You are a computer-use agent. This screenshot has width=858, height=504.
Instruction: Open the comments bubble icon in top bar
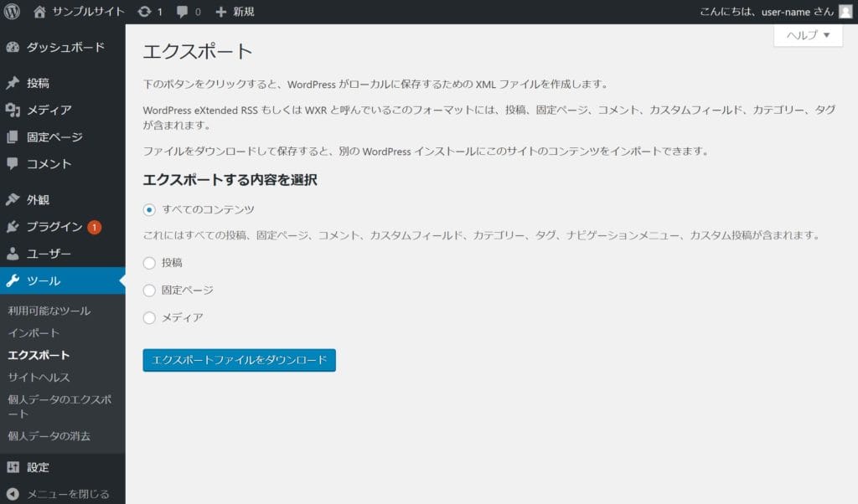[181, 12]
